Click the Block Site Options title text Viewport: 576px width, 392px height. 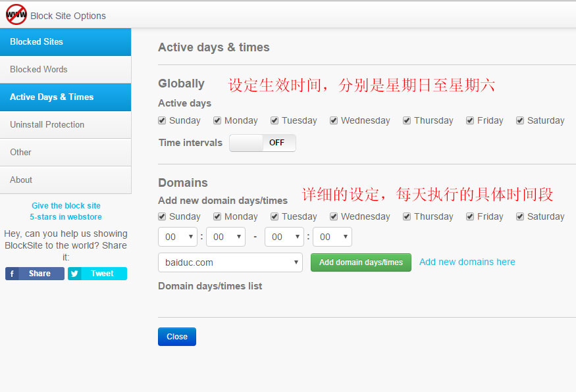[68, 16]
